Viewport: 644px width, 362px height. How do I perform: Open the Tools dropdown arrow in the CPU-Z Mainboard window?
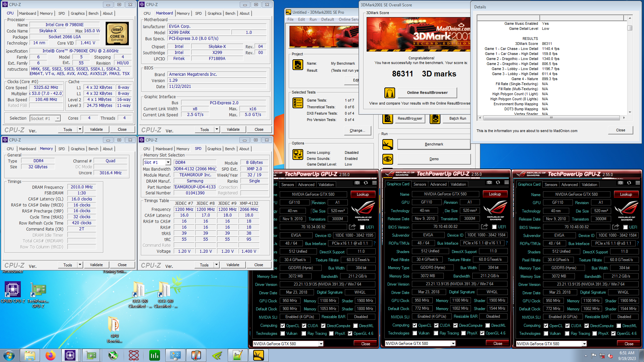point(217,129)
